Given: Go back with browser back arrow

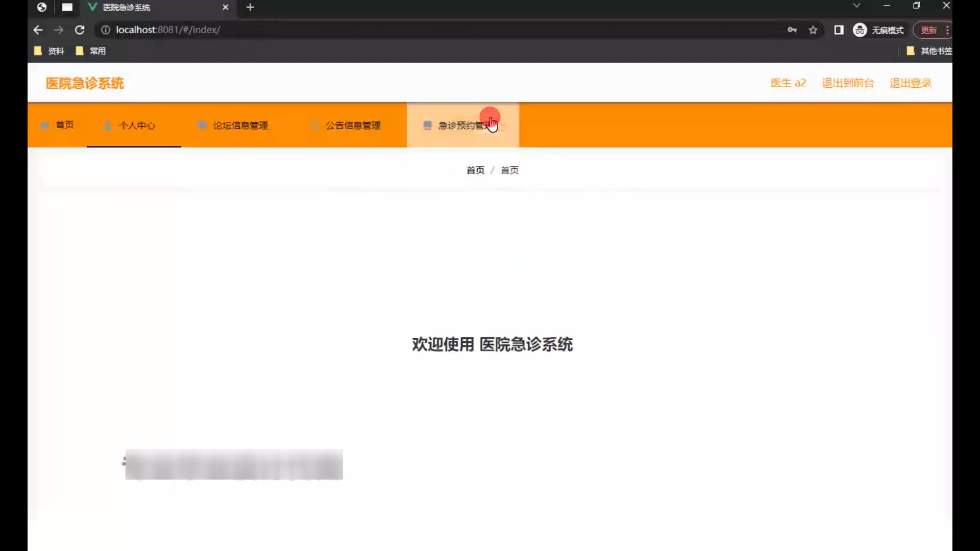Looking at the screenshot, I should pyautogui.click(x=38, y=30).
